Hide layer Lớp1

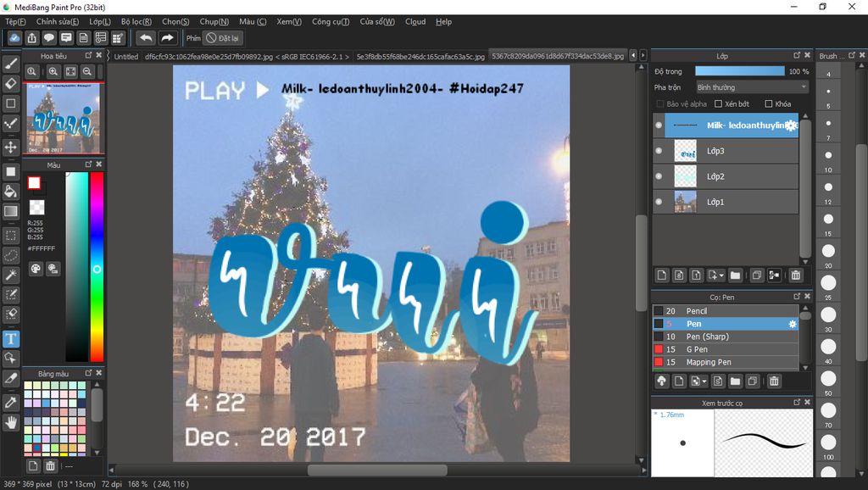tap(659, 202)
